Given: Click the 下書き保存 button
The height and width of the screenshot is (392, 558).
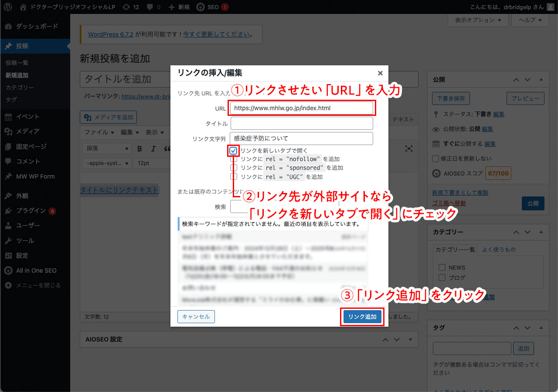Looking at the screenshot, I should point(451,98).
